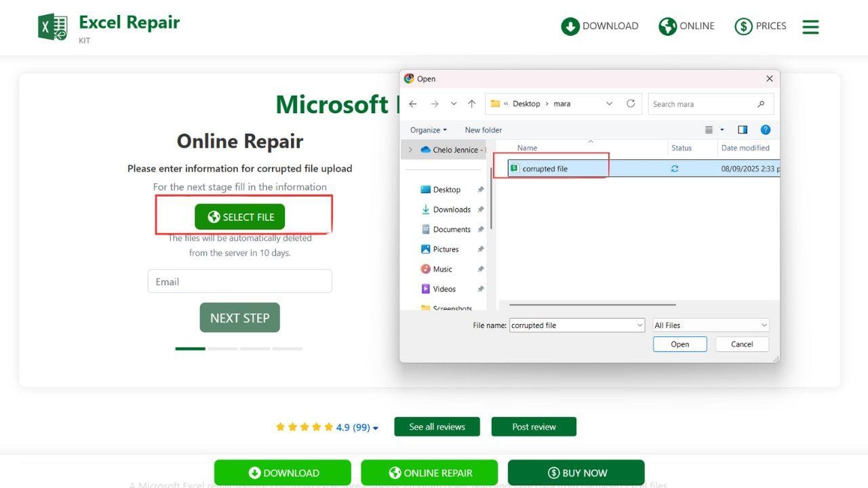Click See all reviews button

coord(437,427)
